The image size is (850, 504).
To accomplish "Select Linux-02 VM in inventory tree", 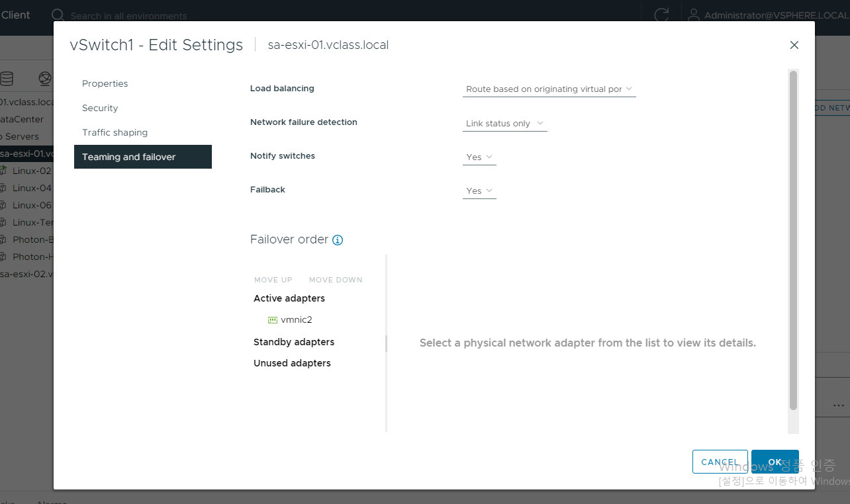I will [32, 171].
